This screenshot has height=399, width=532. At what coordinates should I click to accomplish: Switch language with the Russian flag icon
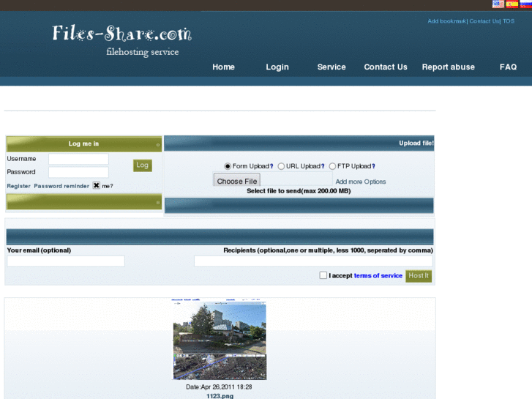[526, 4]
